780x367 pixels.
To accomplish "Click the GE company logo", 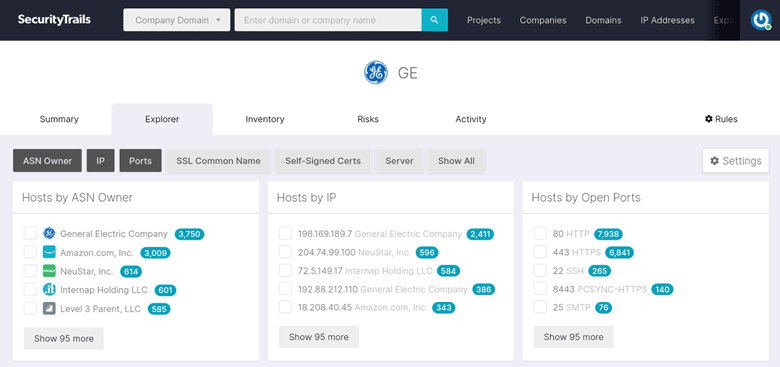I will pos(376,73).
